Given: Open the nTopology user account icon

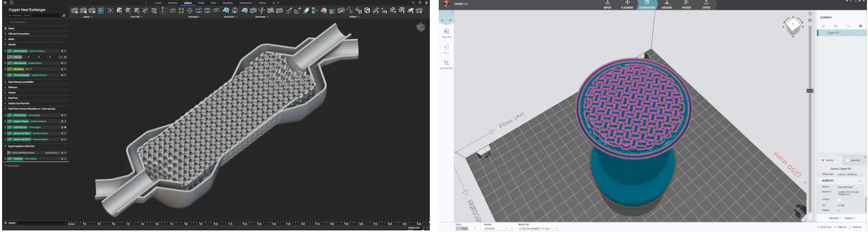Looking at the screenshot, I should (x=426, y=3).
